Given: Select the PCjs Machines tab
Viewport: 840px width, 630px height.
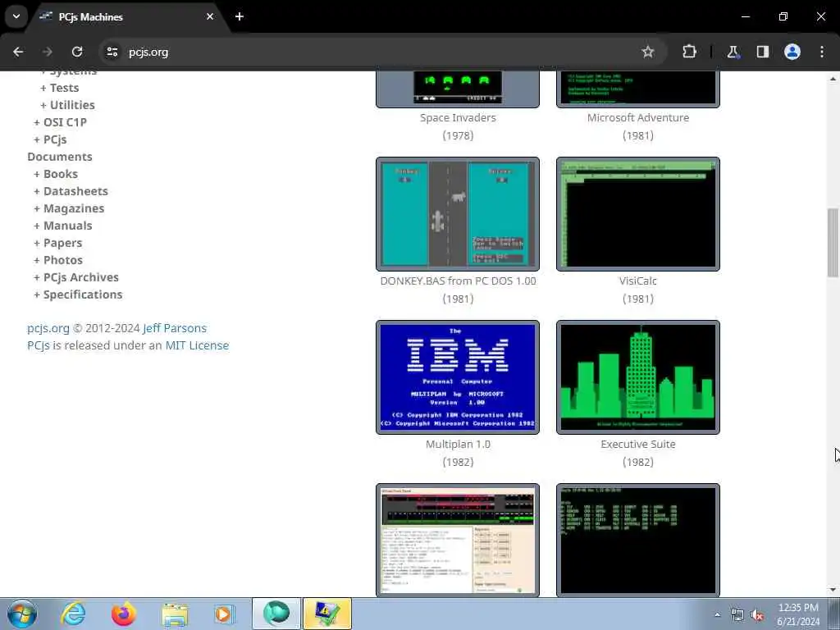Looking at the screenshot, I should point(127,16).
